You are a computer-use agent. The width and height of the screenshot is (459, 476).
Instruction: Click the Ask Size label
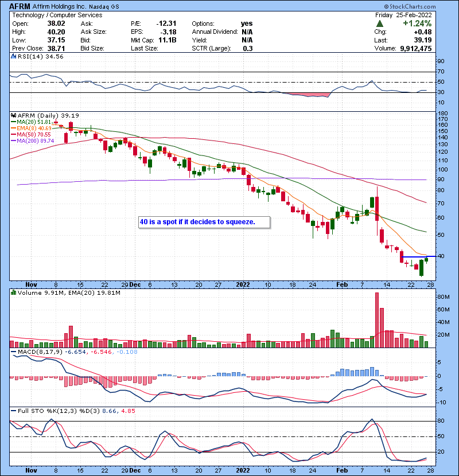94,32
